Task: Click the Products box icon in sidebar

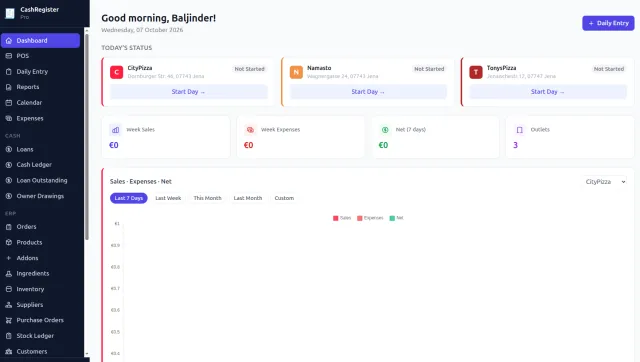Action: pos(9,242)
